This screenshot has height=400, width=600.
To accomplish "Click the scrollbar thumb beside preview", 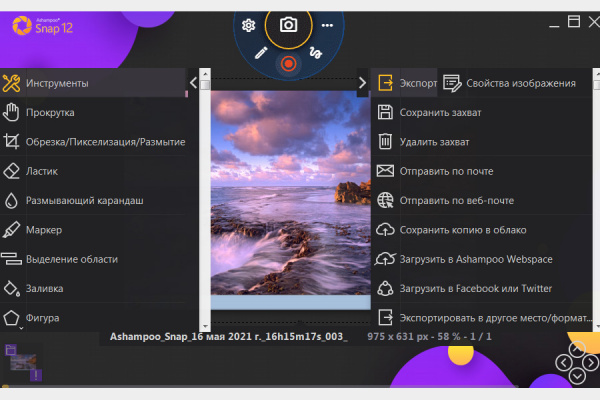I will point(205,85).
